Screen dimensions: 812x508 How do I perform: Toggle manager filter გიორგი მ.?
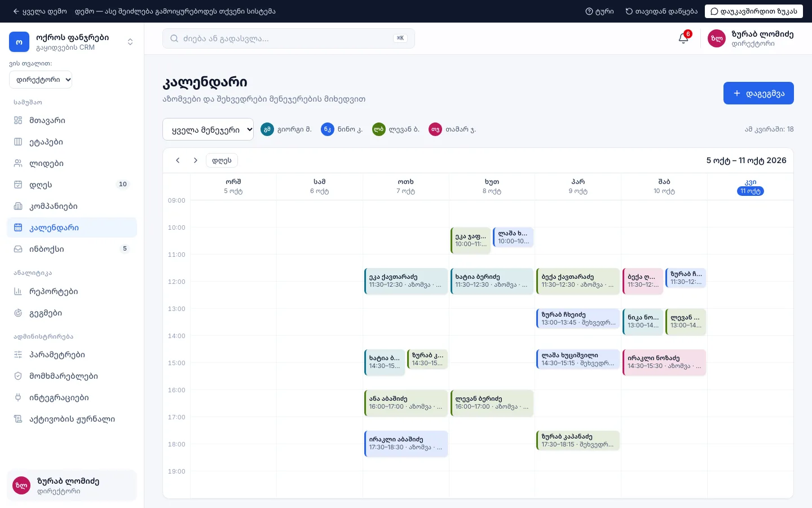(x=286, y=129)
